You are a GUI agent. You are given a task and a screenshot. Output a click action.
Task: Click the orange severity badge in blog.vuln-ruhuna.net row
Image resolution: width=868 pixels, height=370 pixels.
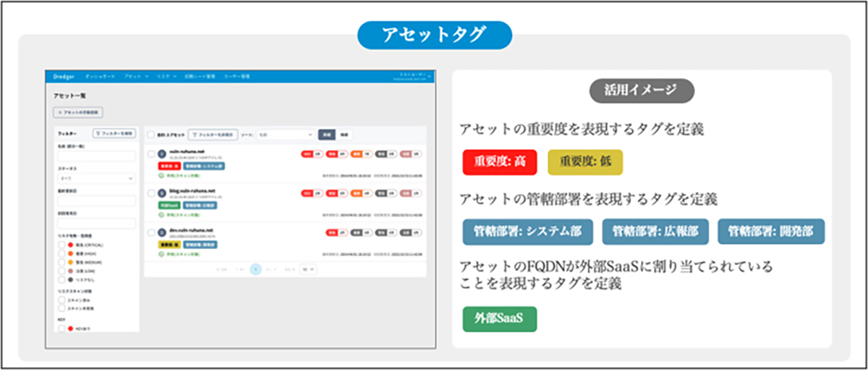coord(362,193)
